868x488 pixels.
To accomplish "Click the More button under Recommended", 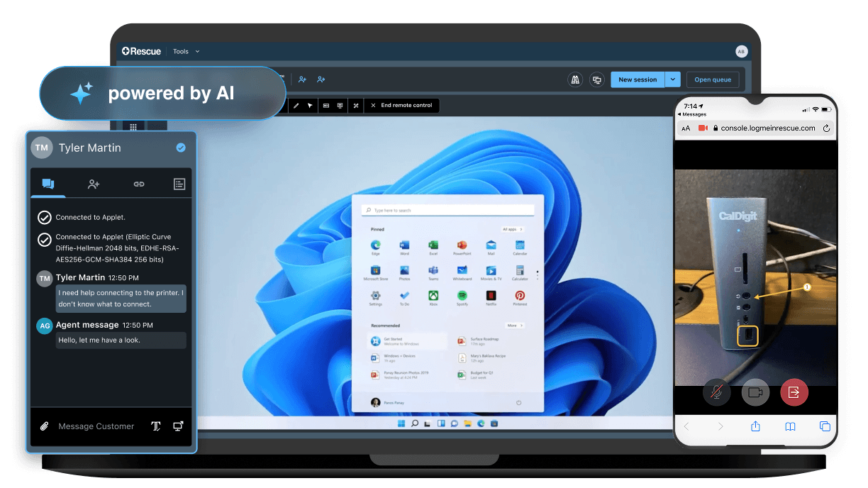I will click(x=514, y=326).
